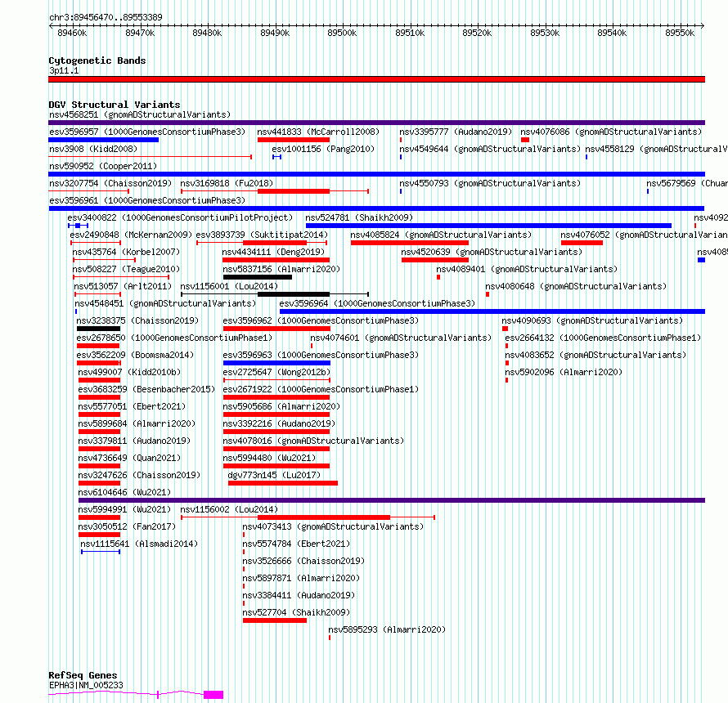The width and height of the screenshot is (728, 703).
Task: Open nsv4549644 gnomAD variant label
Action: coord(490,149)
